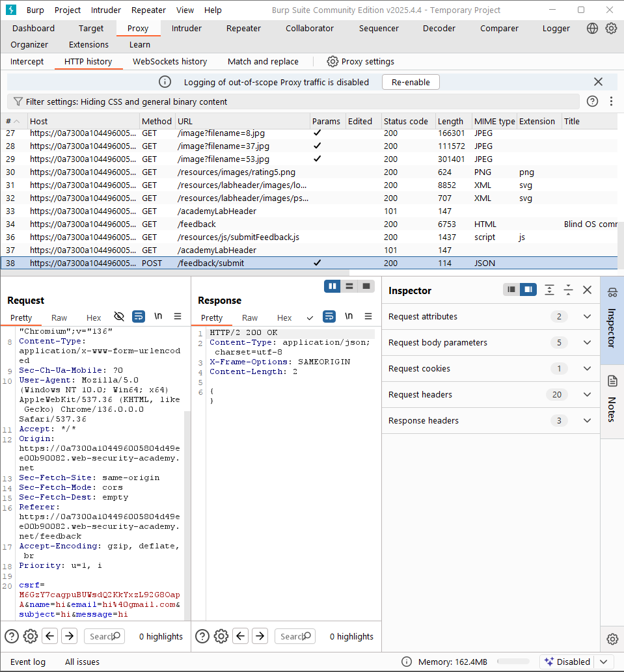Select combined tabbed layout icon
The image size is (624, 672).
tap(366, 286)
